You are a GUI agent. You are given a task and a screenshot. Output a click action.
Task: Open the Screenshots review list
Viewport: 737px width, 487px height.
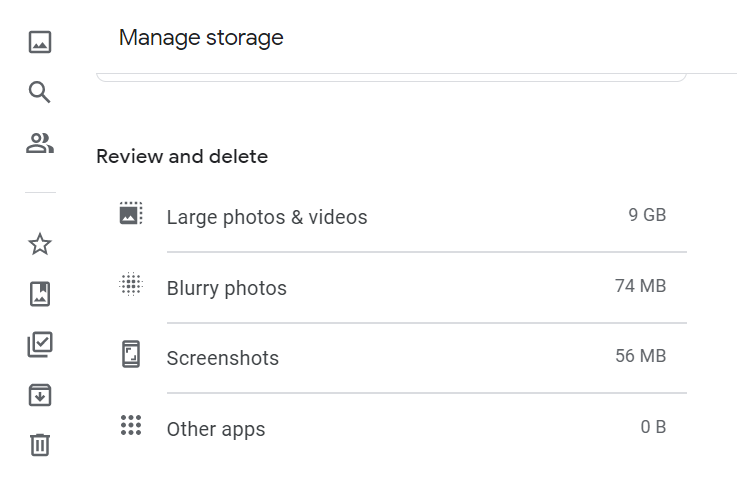click(392, 358)
